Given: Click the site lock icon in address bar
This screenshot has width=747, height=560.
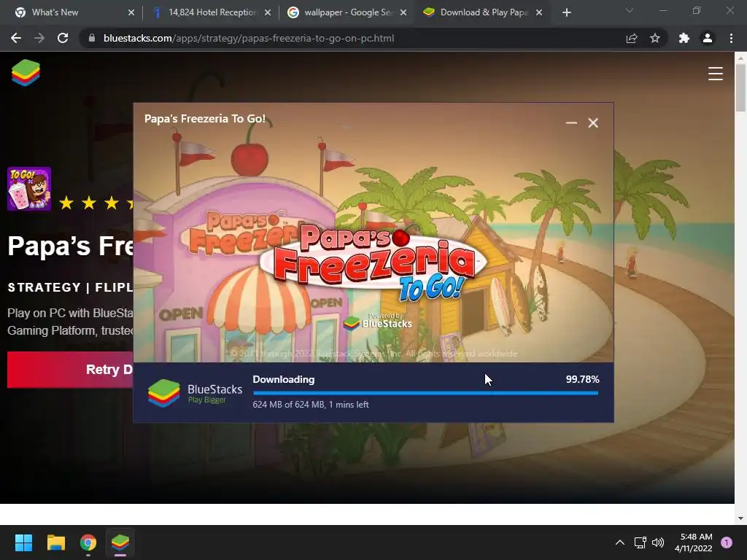Looking at the screenshot, I should click(92, 38).
